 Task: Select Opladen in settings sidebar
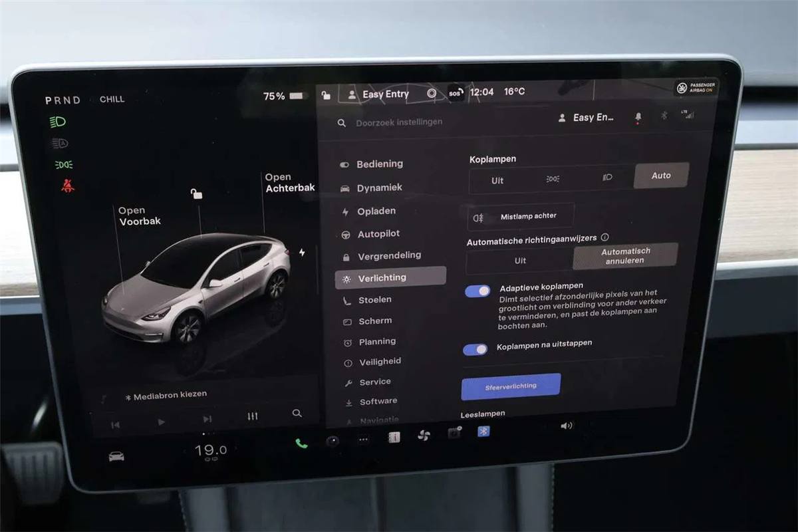[376, 211]
